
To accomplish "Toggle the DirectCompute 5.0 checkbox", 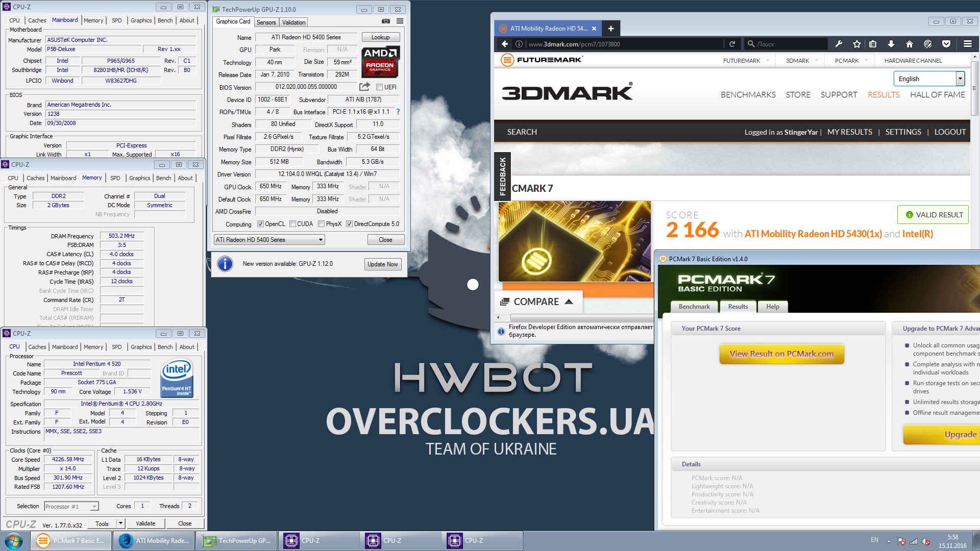I will [350, 224].
